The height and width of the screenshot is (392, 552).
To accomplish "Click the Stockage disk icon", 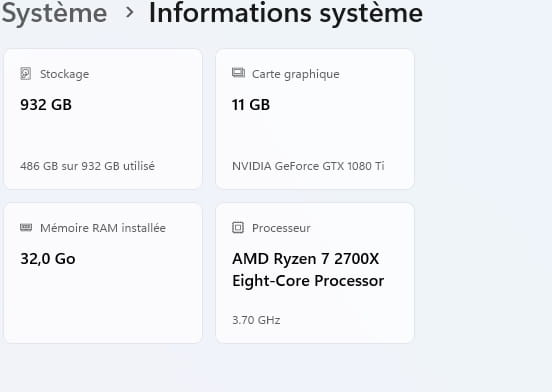I will click(x=26, y=74).
